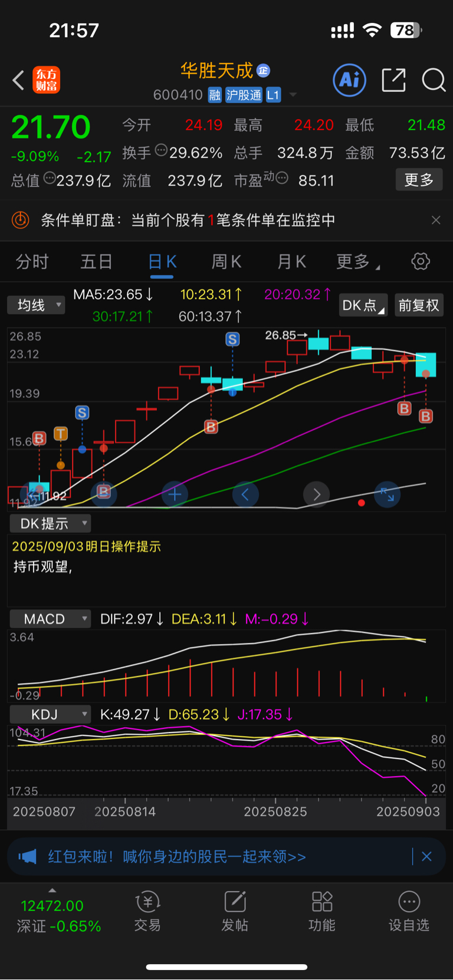
Task: Open the DK点 dropdown
Action: pos(363,305)
